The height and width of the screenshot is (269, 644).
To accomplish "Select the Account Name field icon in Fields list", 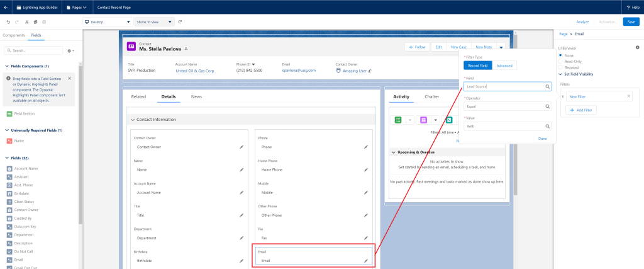I will point(9,169).
